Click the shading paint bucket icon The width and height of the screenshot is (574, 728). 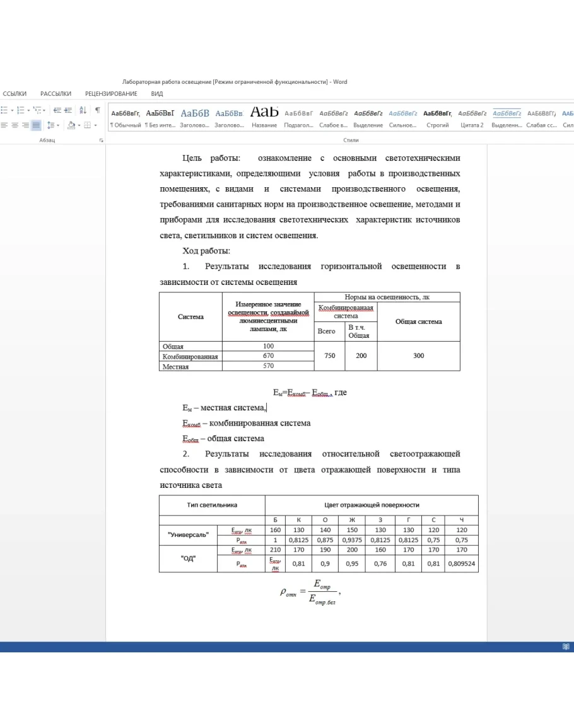pyautogui.click(x=70, y=125)
